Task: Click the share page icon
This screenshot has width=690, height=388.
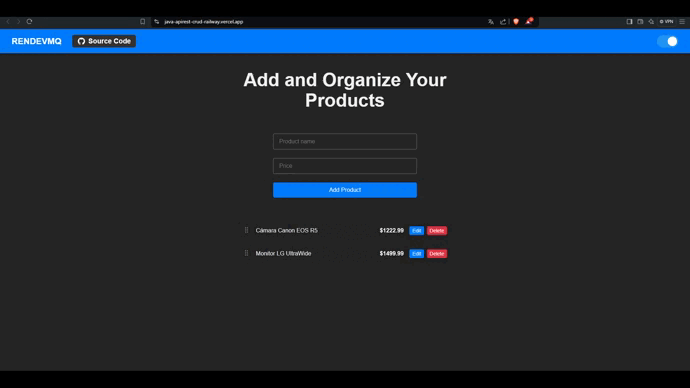Action: click(503, 22)
